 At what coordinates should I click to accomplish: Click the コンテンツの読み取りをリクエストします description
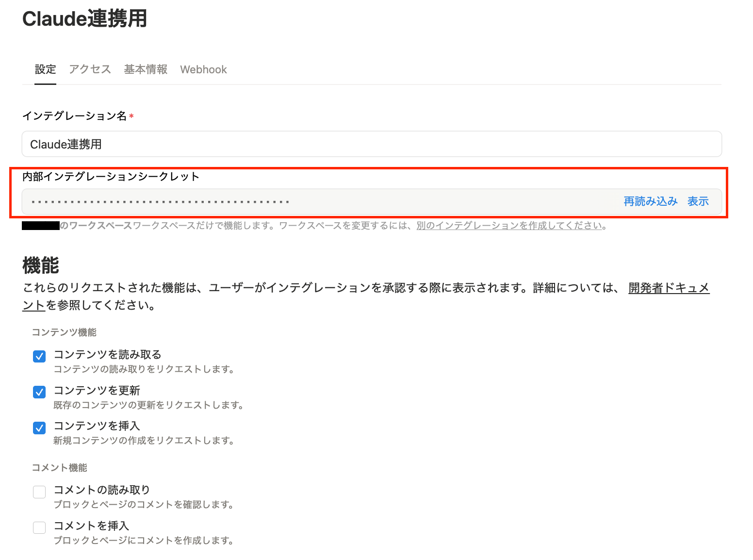tap(144, 369)
